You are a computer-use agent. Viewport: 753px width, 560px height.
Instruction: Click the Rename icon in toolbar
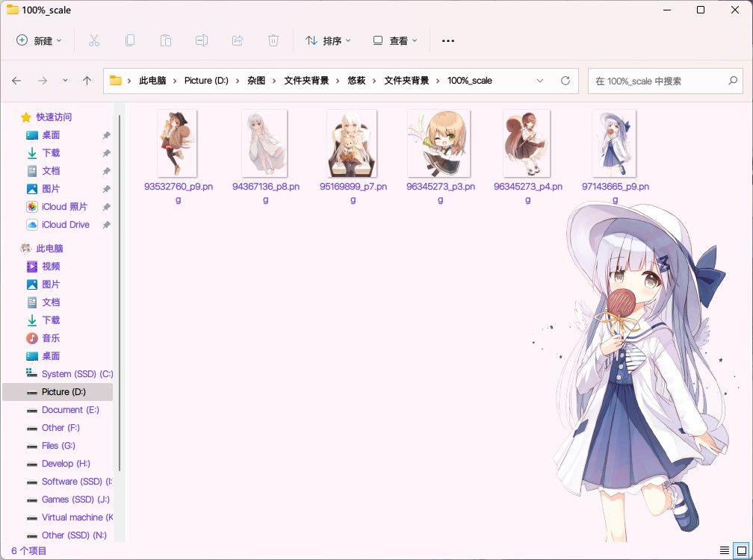pos(202,41)
